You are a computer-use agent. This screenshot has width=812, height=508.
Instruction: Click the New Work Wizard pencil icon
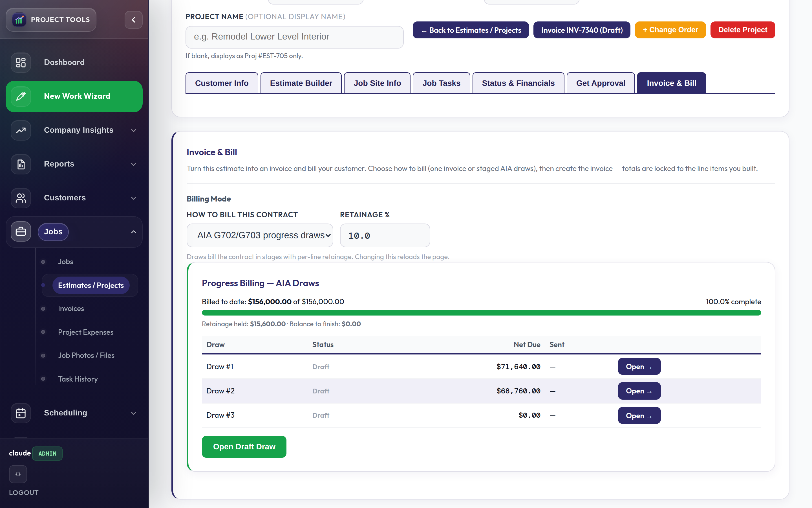(x=21, y=97)
